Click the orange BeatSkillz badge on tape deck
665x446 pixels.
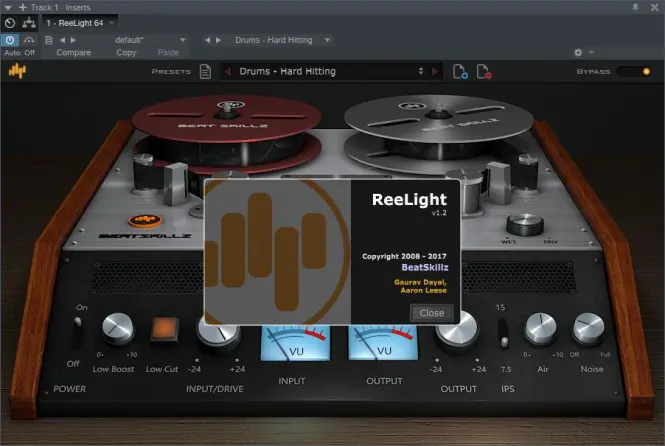click(x=145, y=220)
